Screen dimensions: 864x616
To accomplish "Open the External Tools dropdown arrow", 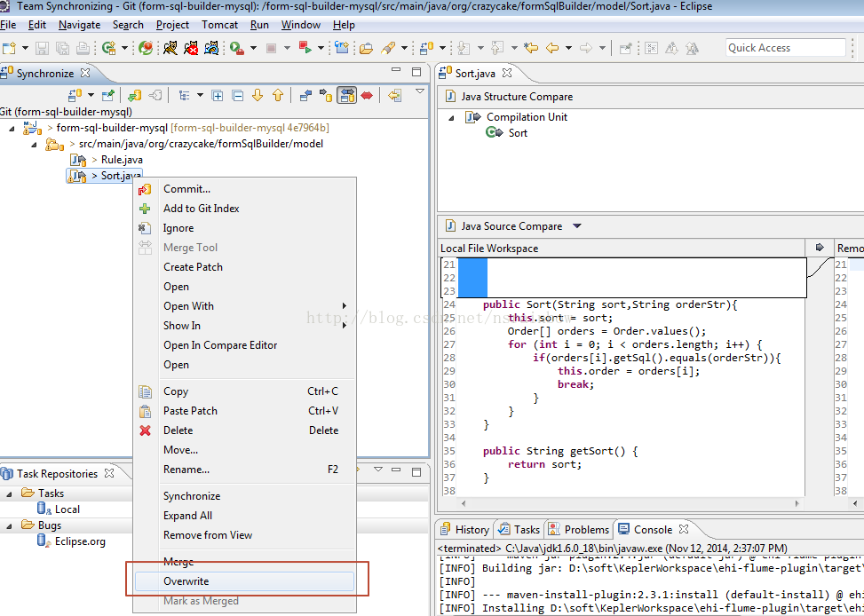I will point(253,49).
